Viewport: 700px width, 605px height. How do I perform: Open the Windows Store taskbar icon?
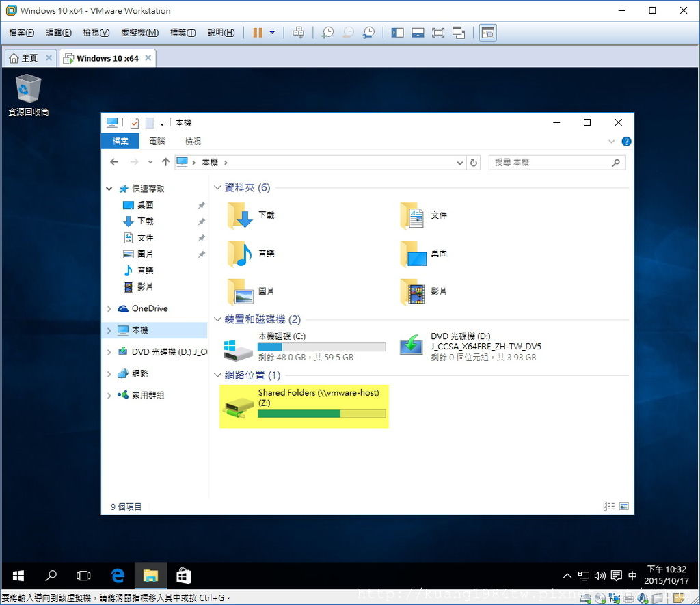click(183, 576)
